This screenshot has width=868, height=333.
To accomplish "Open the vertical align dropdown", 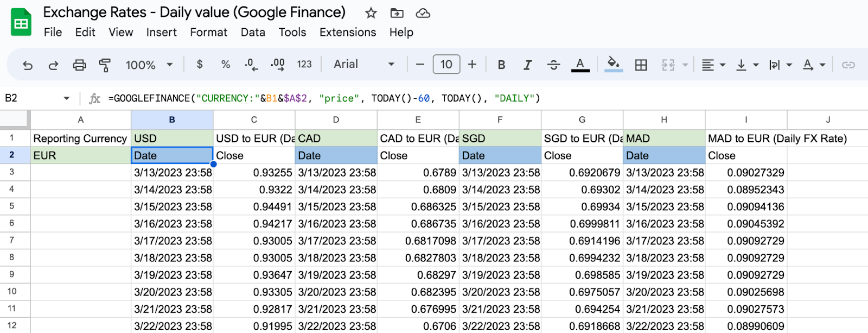I will pos(747,65).
